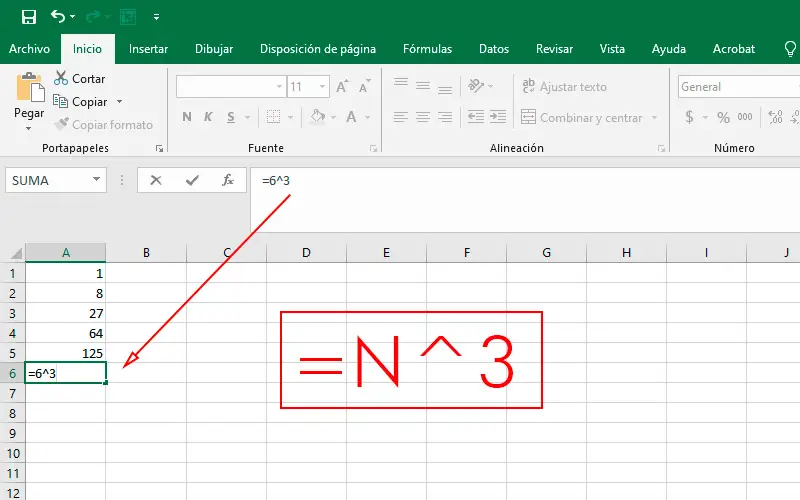Switch to the Dibujar tab
800x500 pixels.
coord(214,49)
